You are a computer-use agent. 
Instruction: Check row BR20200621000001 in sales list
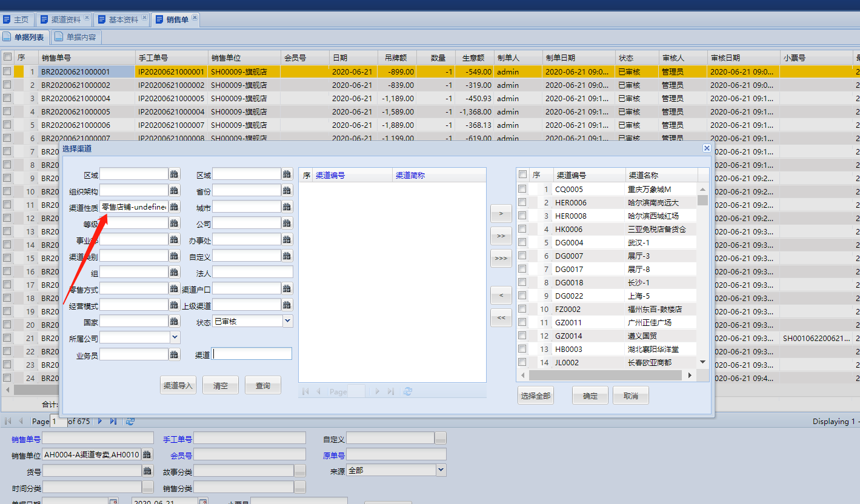pyautogui.click(x=7, y=71)
